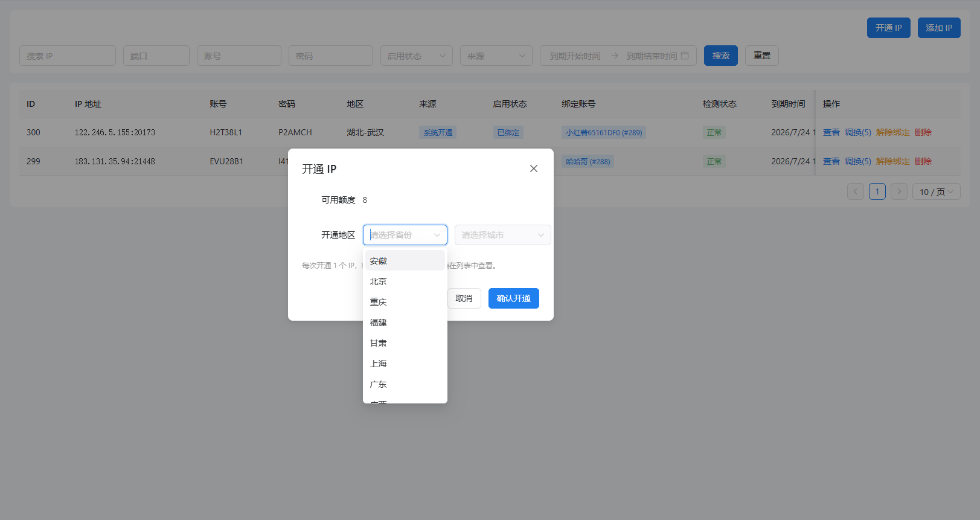Click the password value P2AMCH
Viewport: 980px width, 520px height.
[295, 132]
